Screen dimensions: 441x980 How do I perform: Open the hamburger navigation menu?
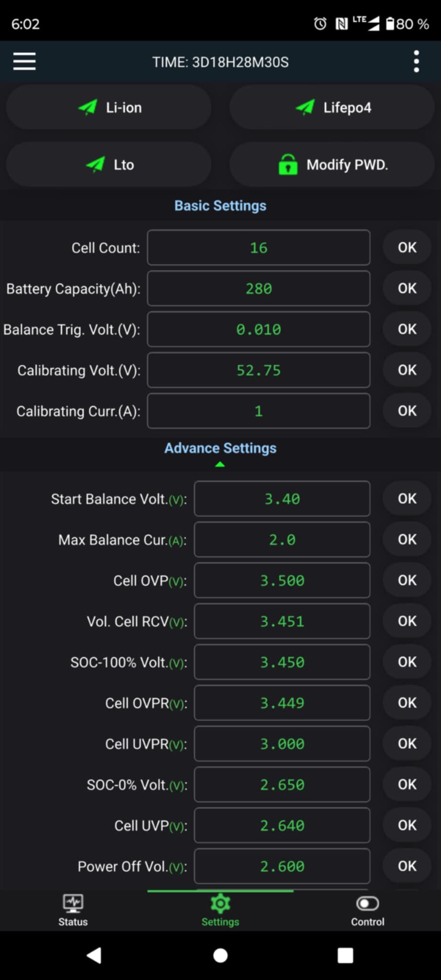click(24, 62)
